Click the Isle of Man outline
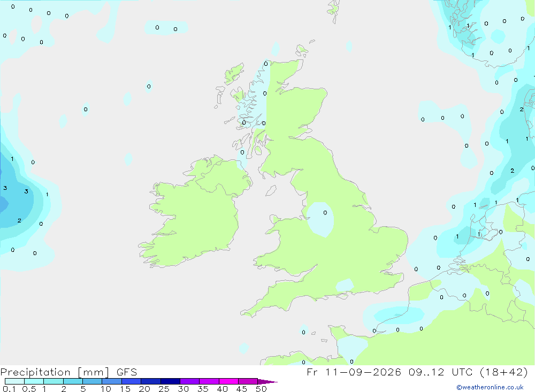 [271, 190]
